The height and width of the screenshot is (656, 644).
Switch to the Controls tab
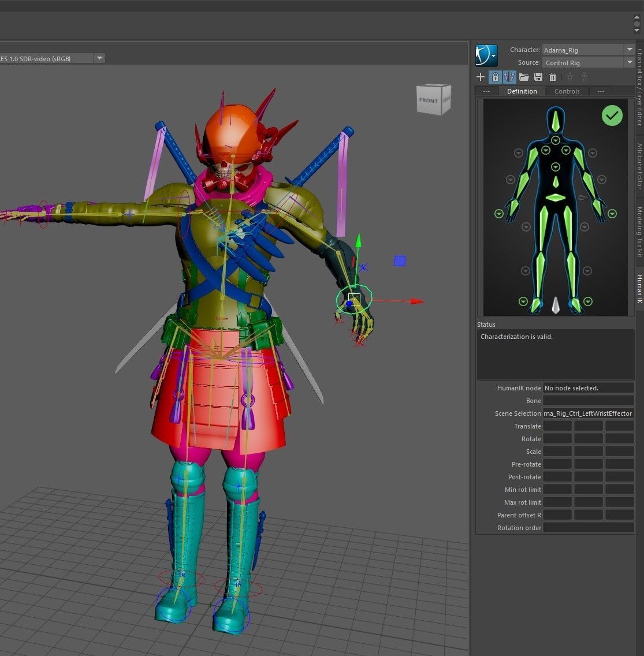(x=567, y=91)
